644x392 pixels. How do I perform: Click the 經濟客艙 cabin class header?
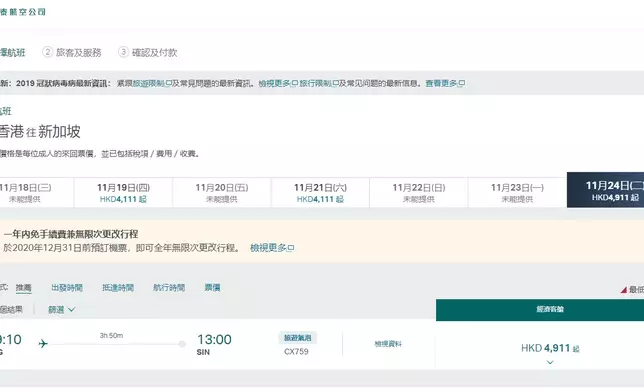(540, 309)
